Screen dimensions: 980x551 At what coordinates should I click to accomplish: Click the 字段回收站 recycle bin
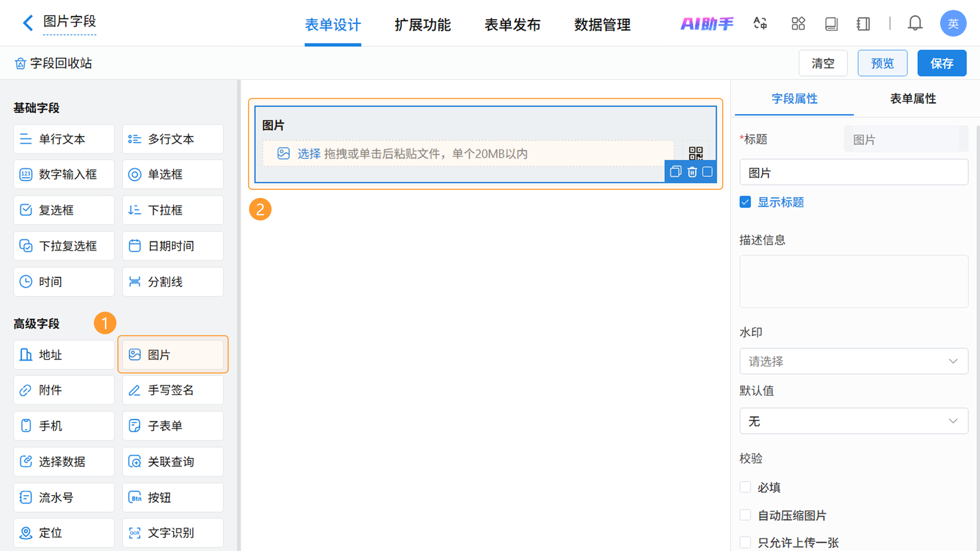[x=53, y=63]
